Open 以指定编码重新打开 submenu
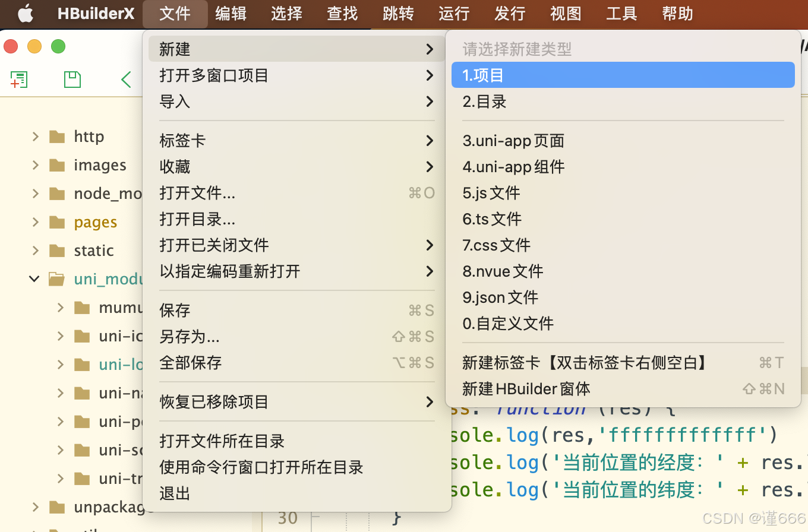The image size is (808, 532). [297, 271]
